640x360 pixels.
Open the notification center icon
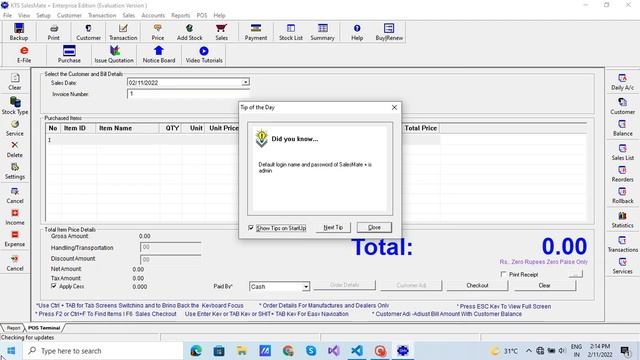click(x=625, y=351)
